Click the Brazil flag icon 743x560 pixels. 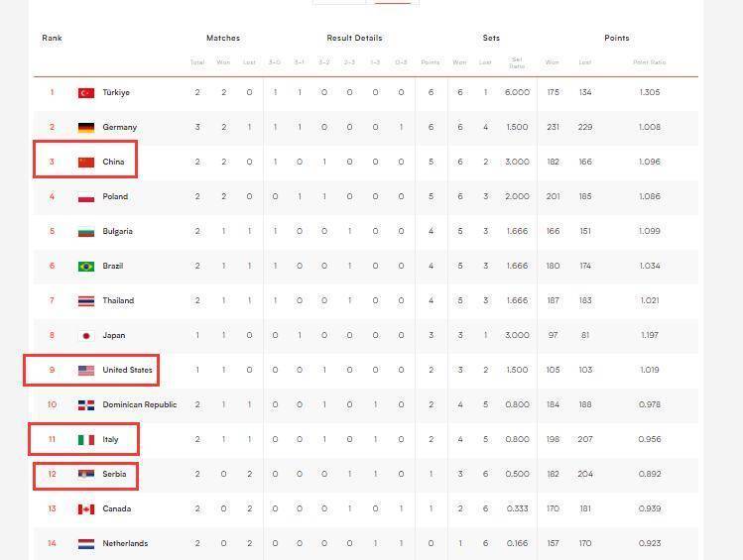click(x=86, y=266)
